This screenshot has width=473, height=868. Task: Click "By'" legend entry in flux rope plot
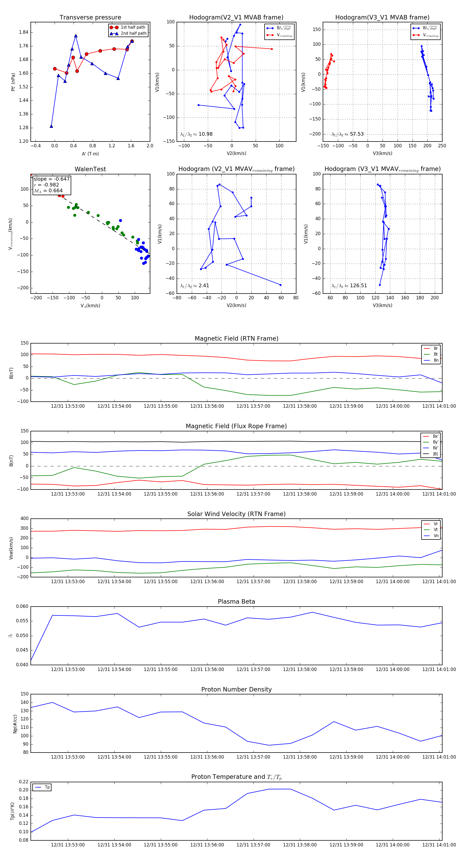[x=431, y=442]
